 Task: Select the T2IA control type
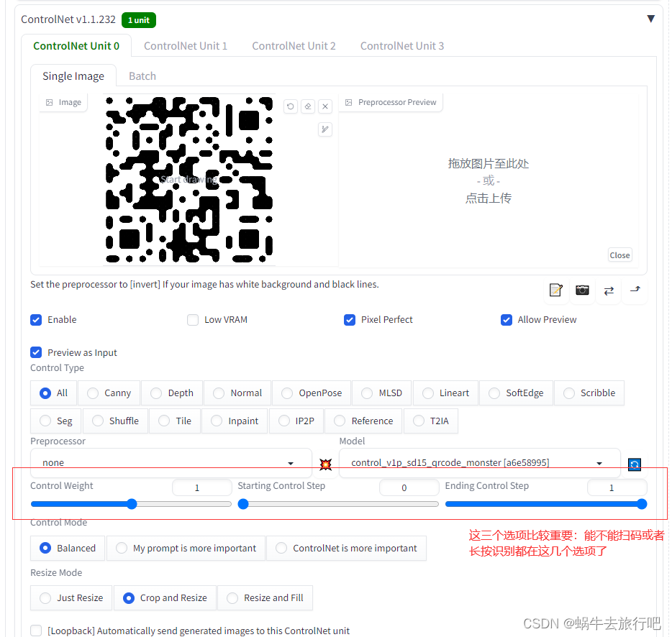431,421
